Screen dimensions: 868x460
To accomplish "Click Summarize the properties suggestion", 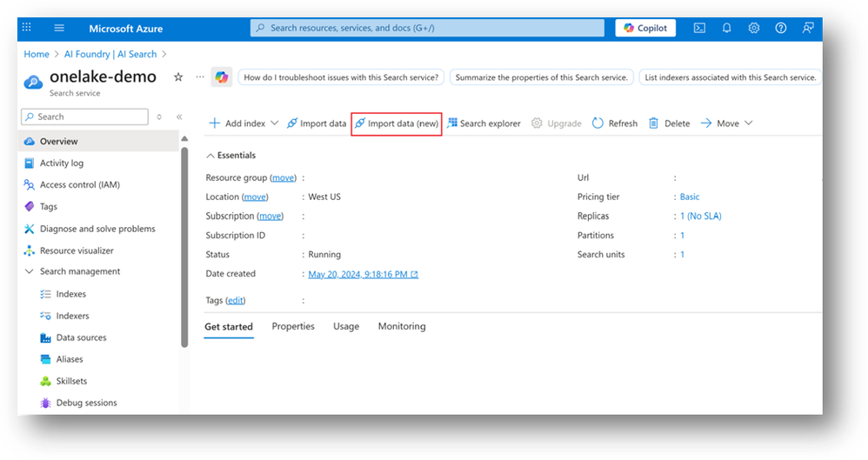I will tap(541, 77).
